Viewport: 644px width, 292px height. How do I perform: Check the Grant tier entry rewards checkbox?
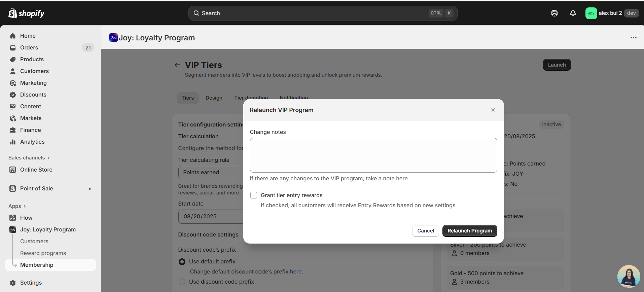pyautogui.click(x=254, y=195)
